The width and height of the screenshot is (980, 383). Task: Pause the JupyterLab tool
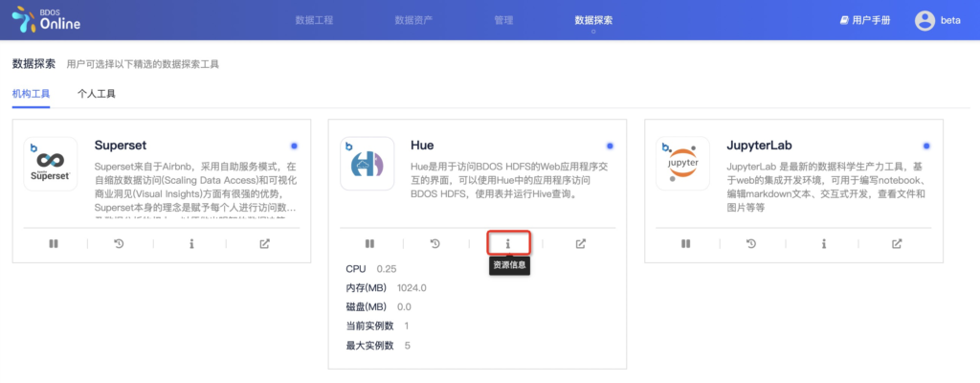pyautogui.click(x=685, y=243)
